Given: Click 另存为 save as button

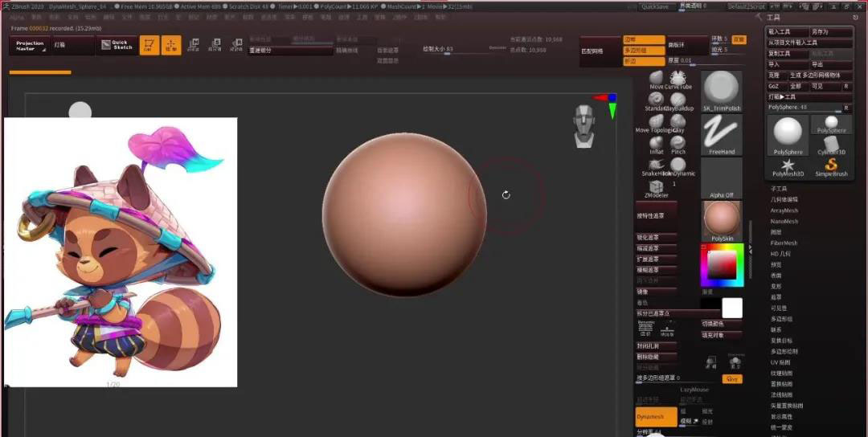Looking at the screenshot, I should pos(831,32).
